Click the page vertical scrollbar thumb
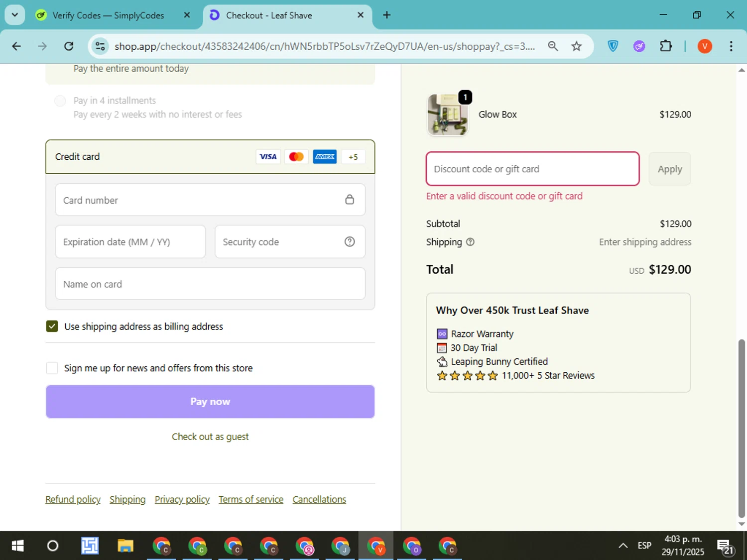The width and height of the screenshot is (747, 560). click(x=742, y=429)
